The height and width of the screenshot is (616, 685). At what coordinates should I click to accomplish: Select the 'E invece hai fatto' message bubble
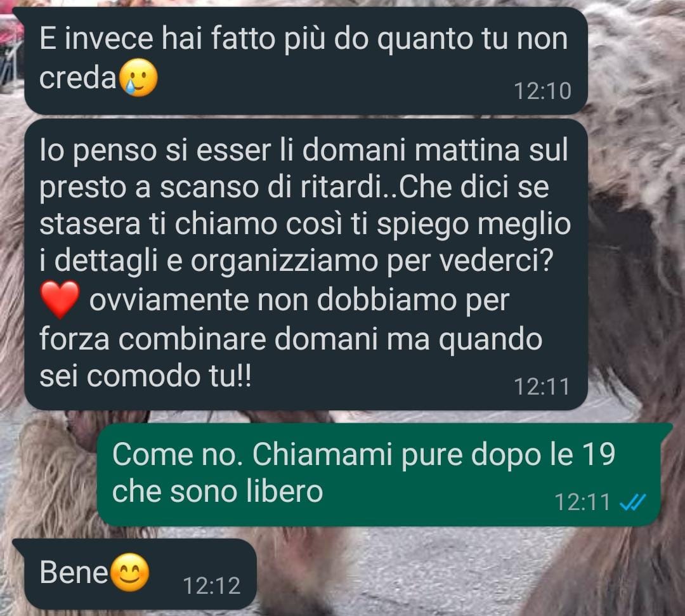(306, 61)
